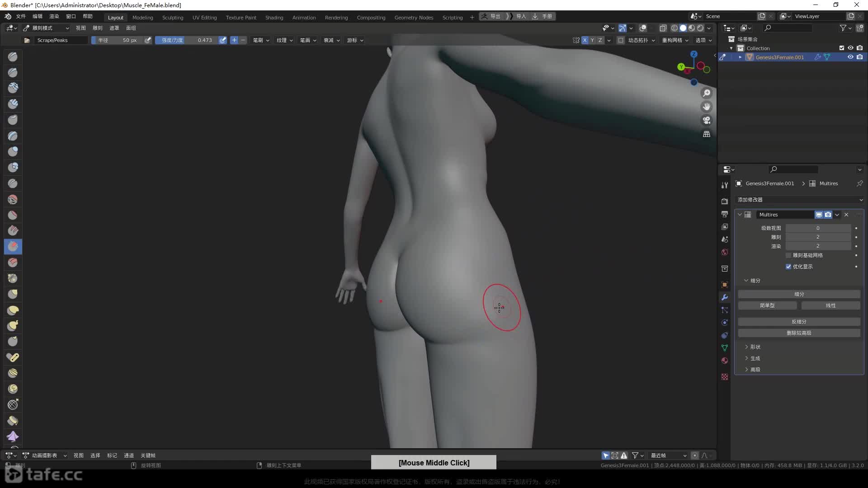
Task: Select the Annotate-like Simplify brush with yellow pen
Action: tap(13, 357)
